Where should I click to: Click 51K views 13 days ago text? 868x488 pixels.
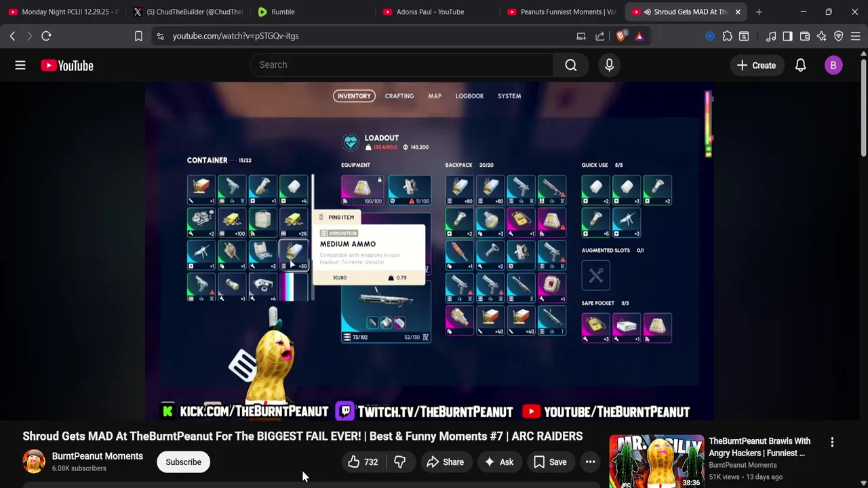click(746, 477)
